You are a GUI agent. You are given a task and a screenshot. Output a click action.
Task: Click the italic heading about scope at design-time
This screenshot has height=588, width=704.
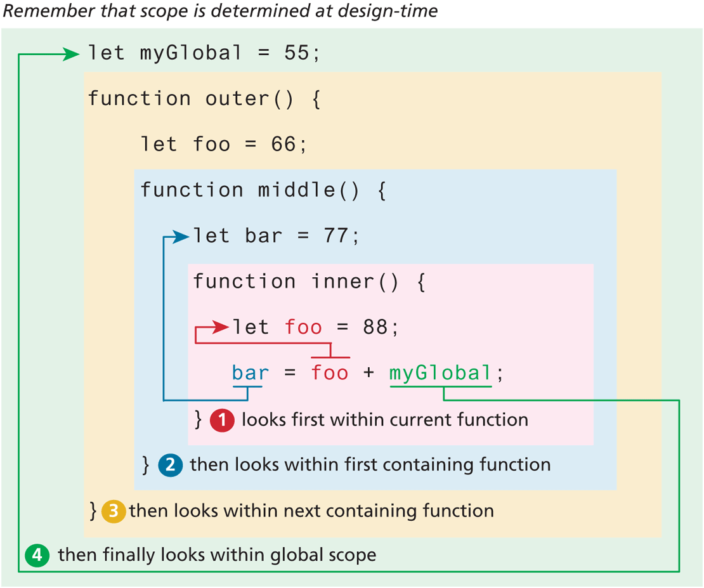point(219,11)
